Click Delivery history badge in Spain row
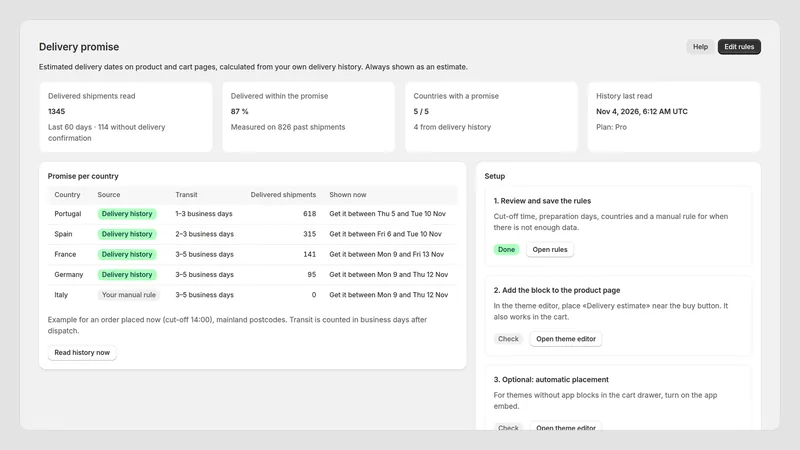The width and height of the screenshot is (800, 450). [127, 234]
